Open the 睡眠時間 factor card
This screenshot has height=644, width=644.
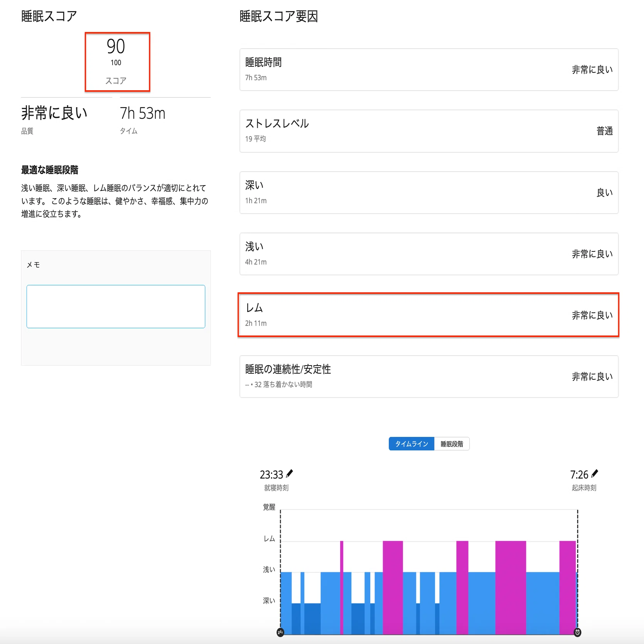[429, 70]
